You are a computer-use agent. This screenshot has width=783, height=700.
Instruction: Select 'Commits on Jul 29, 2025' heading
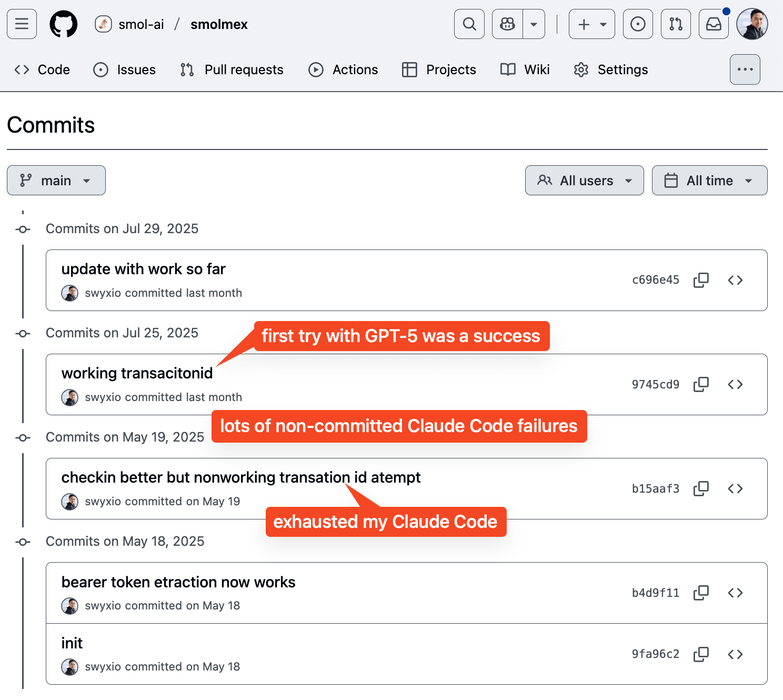[122, 228]
